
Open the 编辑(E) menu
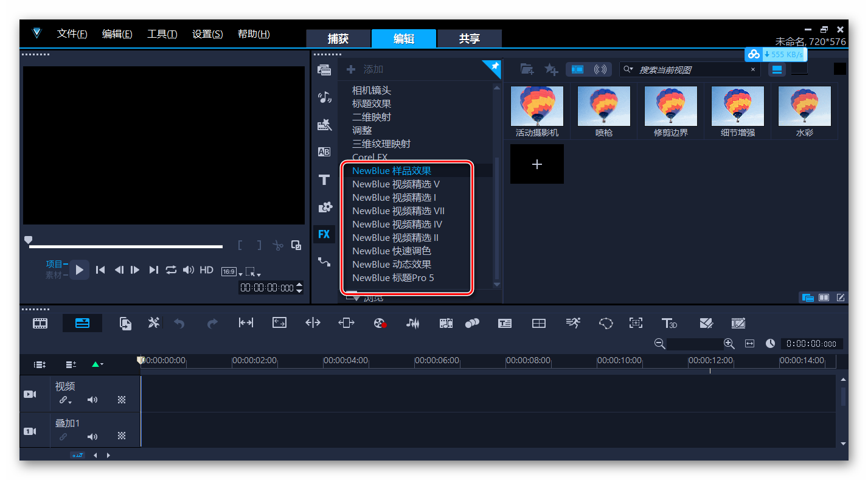pos(117,34)
